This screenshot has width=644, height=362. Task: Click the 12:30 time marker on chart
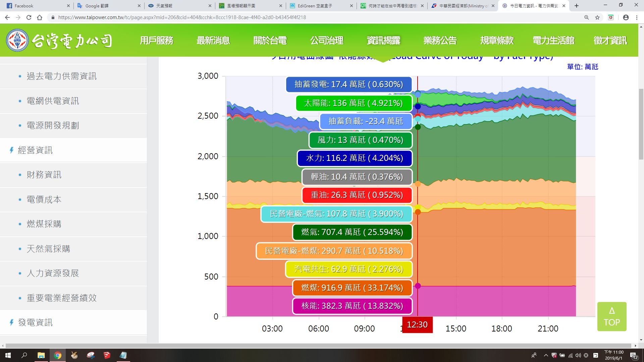point(417,324)
